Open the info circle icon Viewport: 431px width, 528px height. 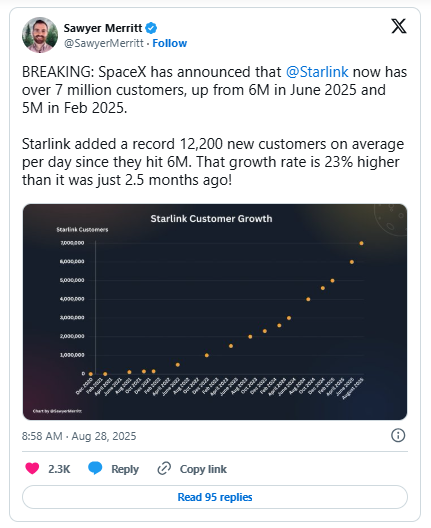coord(398,435)
